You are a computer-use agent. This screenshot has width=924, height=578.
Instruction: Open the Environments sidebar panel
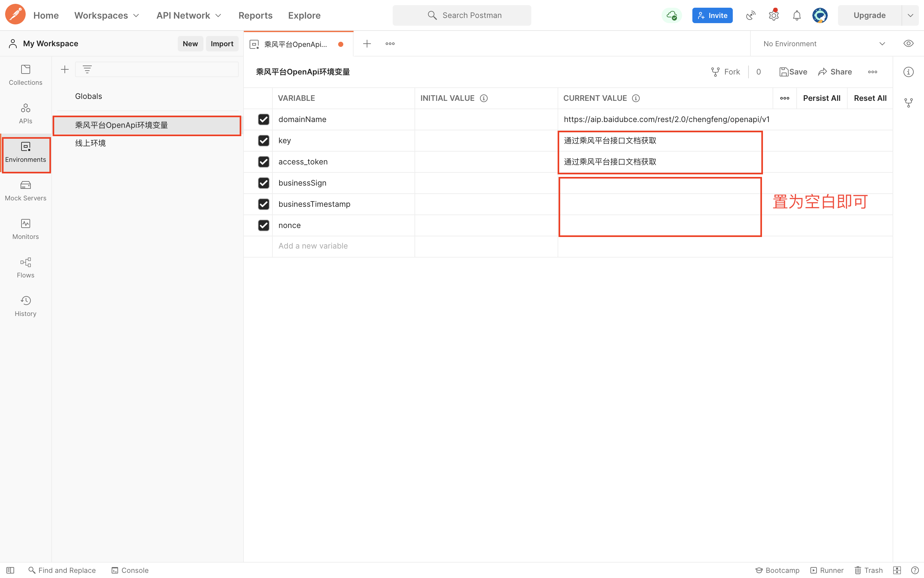(26, 152)
